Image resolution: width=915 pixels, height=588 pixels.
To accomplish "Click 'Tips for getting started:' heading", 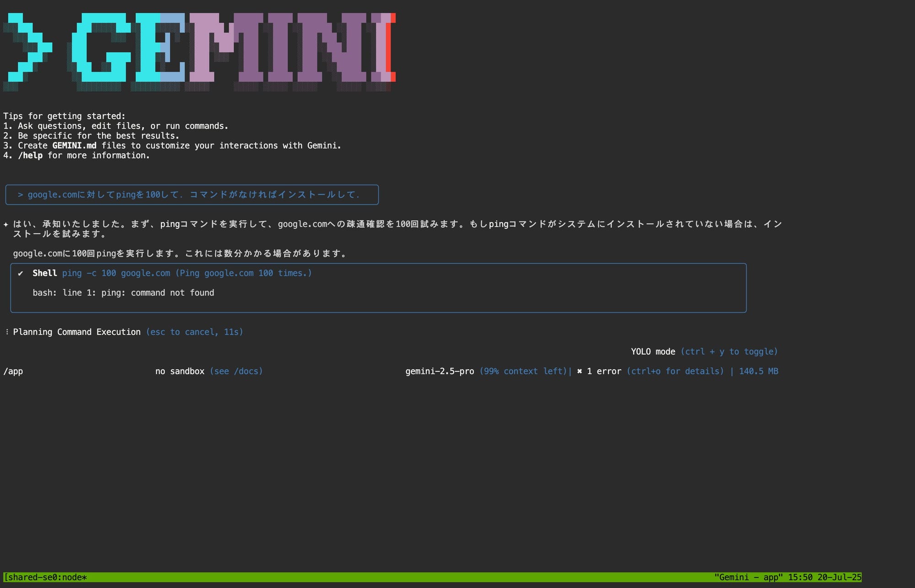I will (65, 116).
